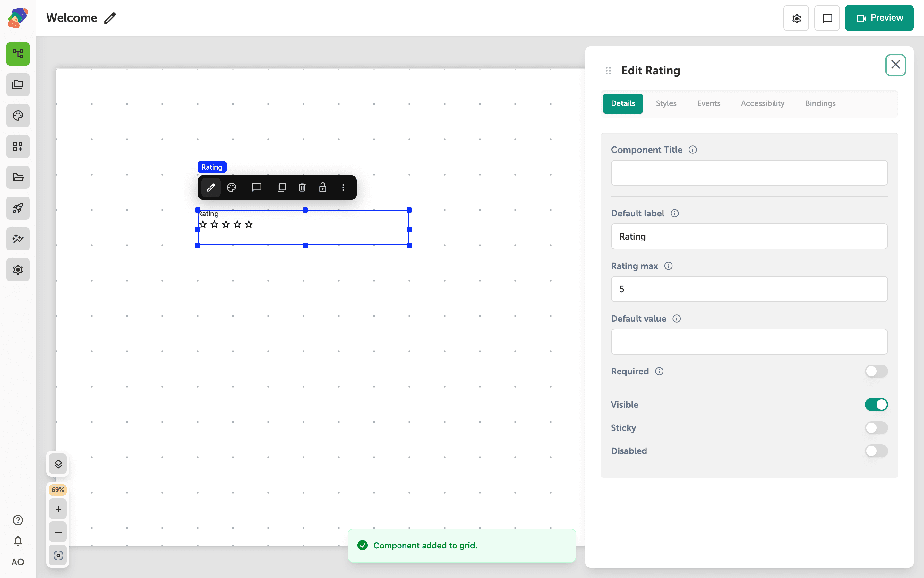Screen dimensions: 924x578
Task: Click the Default value input field
Action: click(x=749, y=342)
